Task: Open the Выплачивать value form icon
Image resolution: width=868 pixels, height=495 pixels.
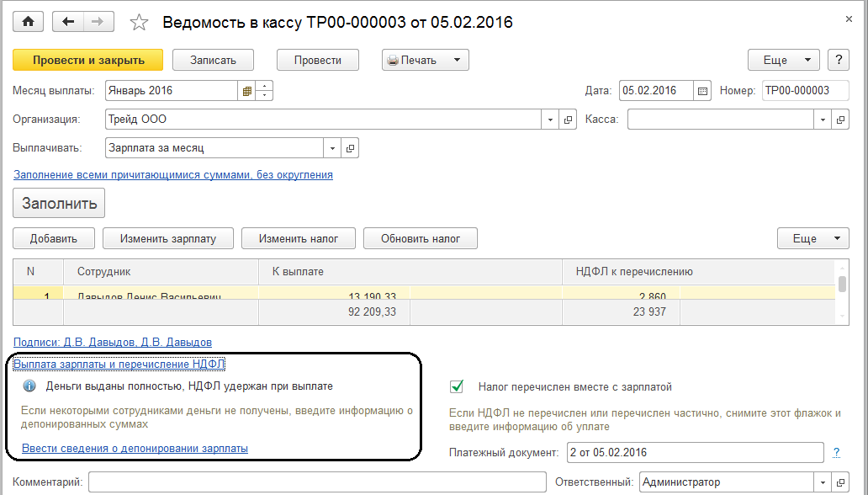Action: click(x=351, y=148)
